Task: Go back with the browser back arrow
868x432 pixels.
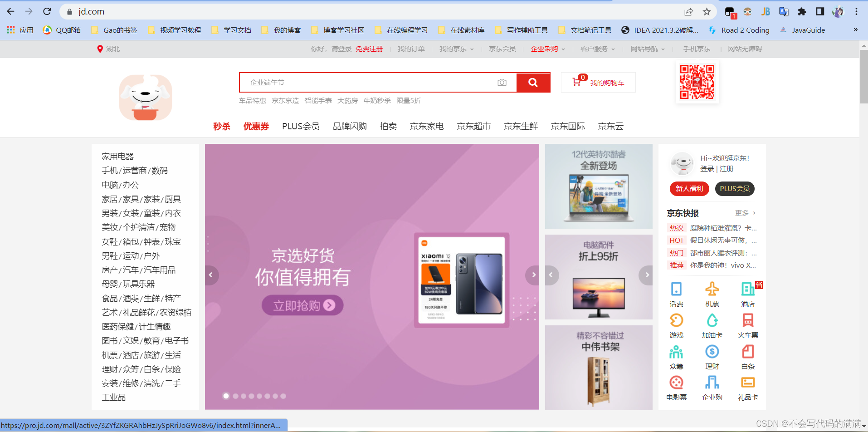Action: point(11,11)
